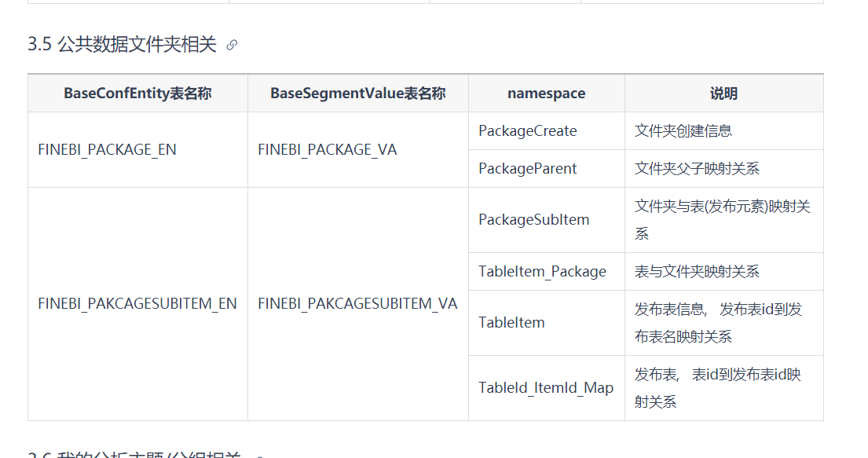Click the PackageParent namespace cell
The height and width of the screenshot is (458, 868).
point(547,169)
